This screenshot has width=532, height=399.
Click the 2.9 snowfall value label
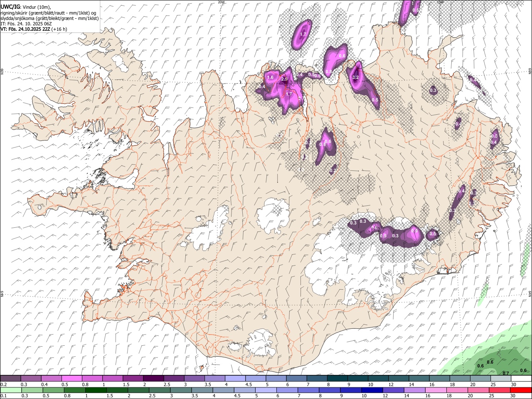(285, 79)
